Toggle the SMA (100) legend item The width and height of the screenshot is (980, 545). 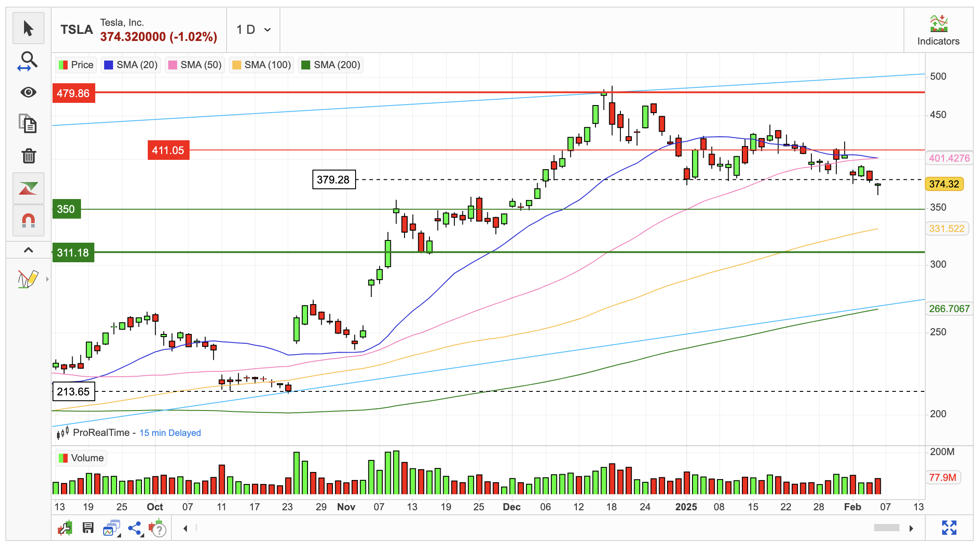[262, 65]
